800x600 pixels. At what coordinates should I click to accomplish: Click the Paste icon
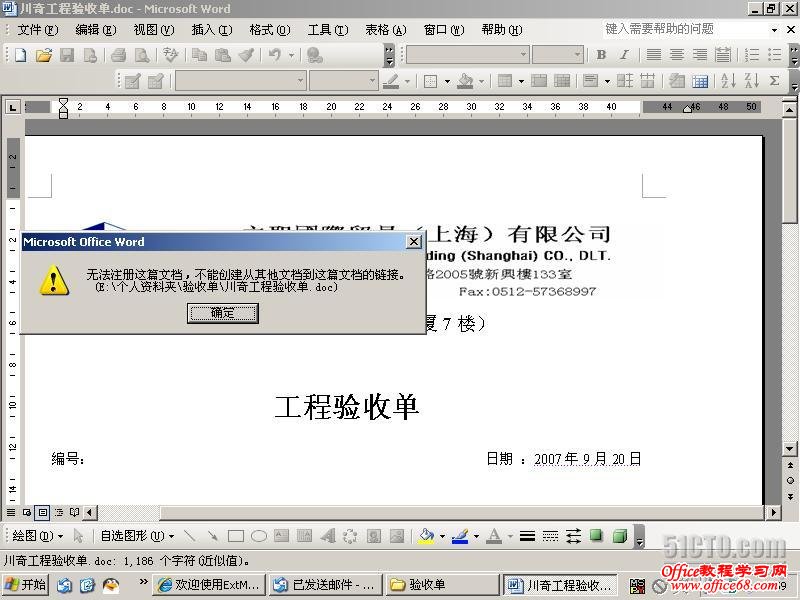tap(222, 55)
